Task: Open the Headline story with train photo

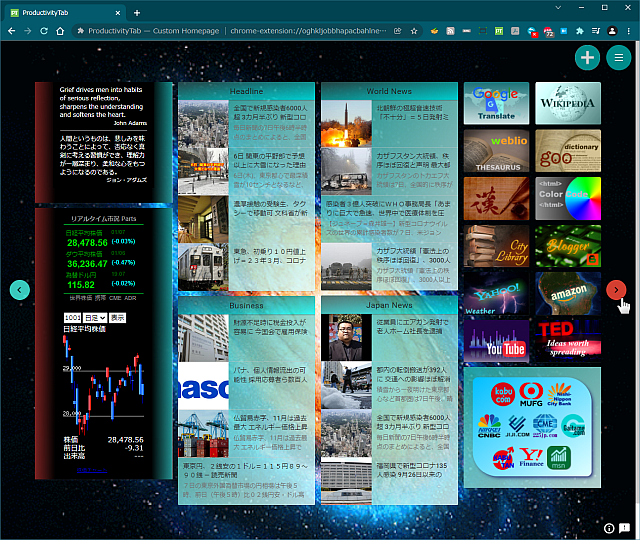Action: (x=247, y=267)
